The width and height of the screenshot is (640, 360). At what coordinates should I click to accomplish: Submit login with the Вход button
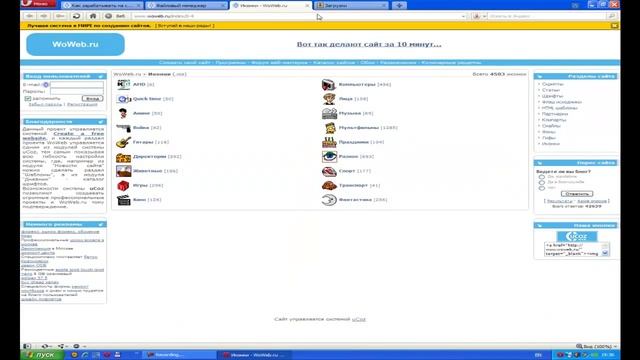(92, 99)
